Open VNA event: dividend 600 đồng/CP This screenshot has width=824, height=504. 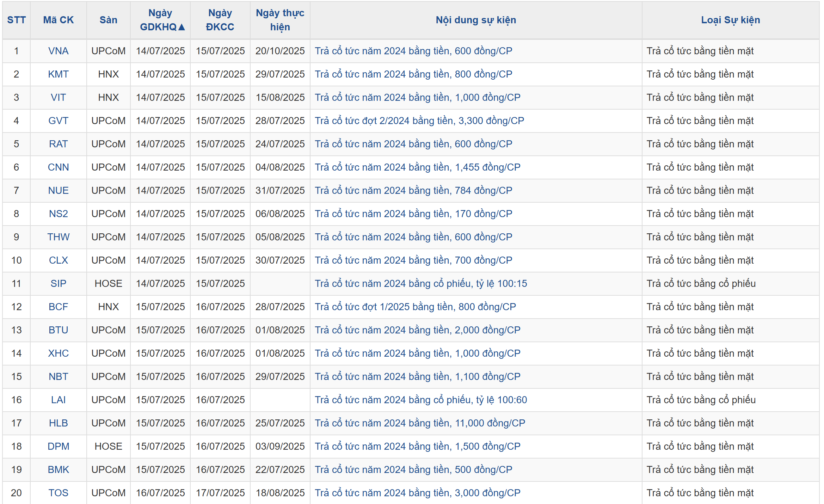[x=413, y=51]
